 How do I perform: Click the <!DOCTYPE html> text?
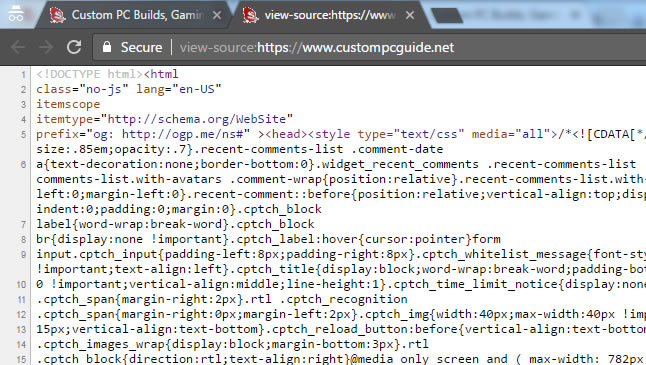click(x=89, y=74)
